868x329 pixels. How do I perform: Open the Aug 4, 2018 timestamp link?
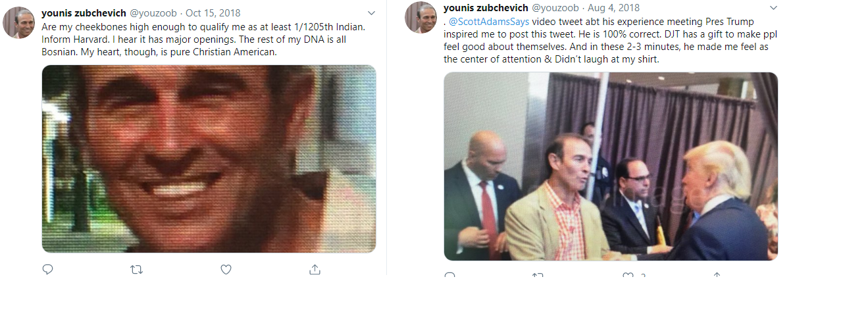(615, 8)
